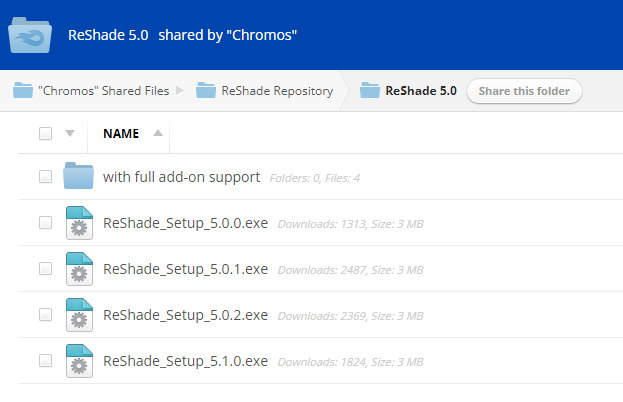Check the box for ReShade_Setup_5.0.0.exe
Screen dimensions: 623x402
coord(45,223)
